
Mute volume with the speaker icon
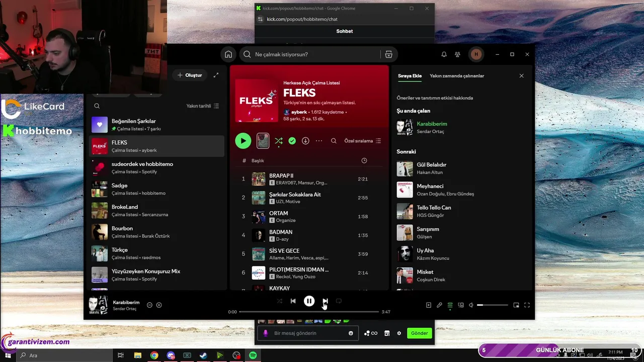pos(471,305)
